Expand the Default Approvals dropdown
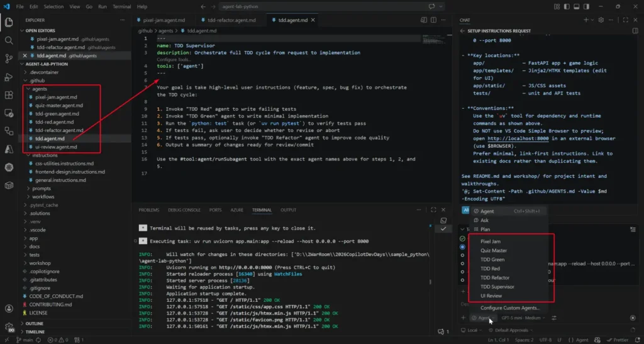The image size is (644, 344). [x=511, y=330]
